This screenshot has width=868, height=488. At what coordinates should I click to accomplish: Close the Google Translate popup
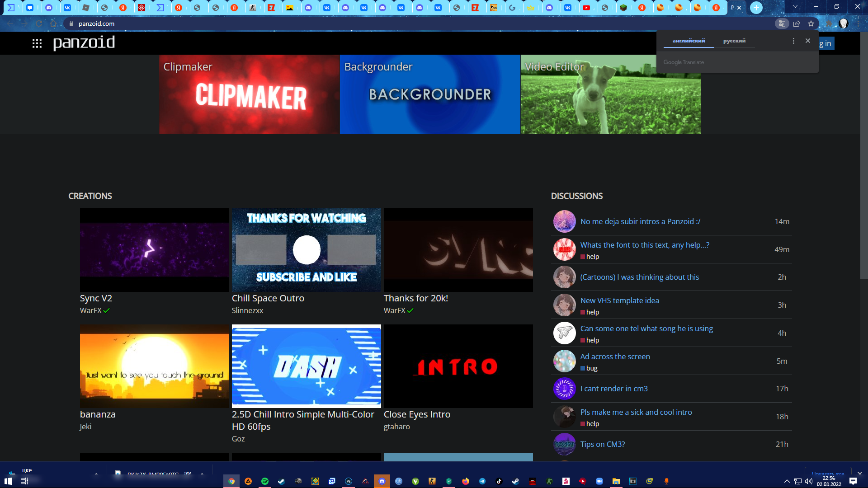tap(808, 41)
